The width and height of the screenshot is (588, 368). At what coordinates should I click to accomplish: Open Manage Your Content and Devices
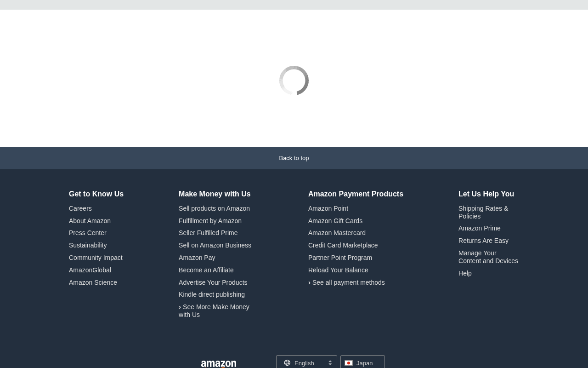pos(488,257)
